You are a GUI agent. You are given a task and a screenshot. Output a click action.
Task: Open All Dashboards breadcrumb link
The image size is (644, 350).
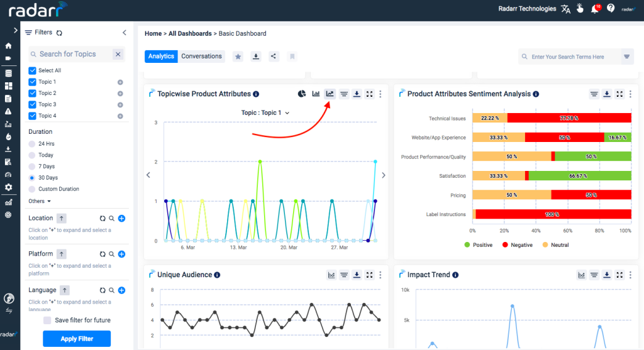point(190,34)
